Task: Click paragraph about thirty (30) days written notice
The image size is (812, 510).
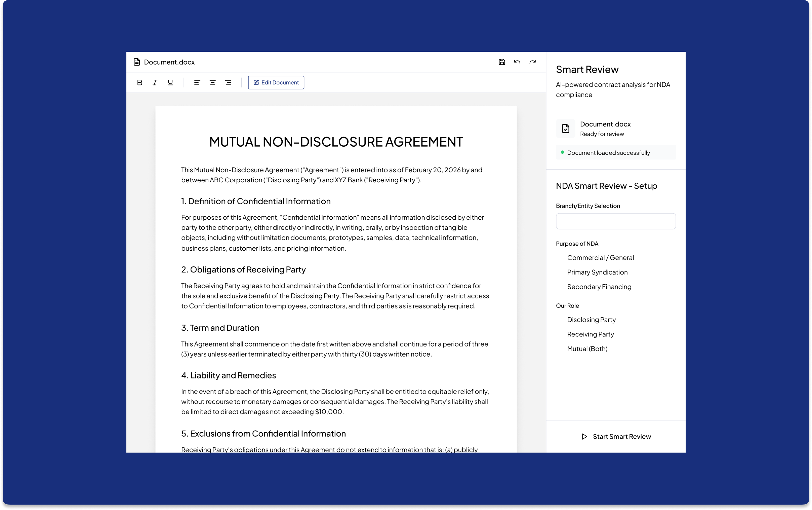Action: coord(334,349)
